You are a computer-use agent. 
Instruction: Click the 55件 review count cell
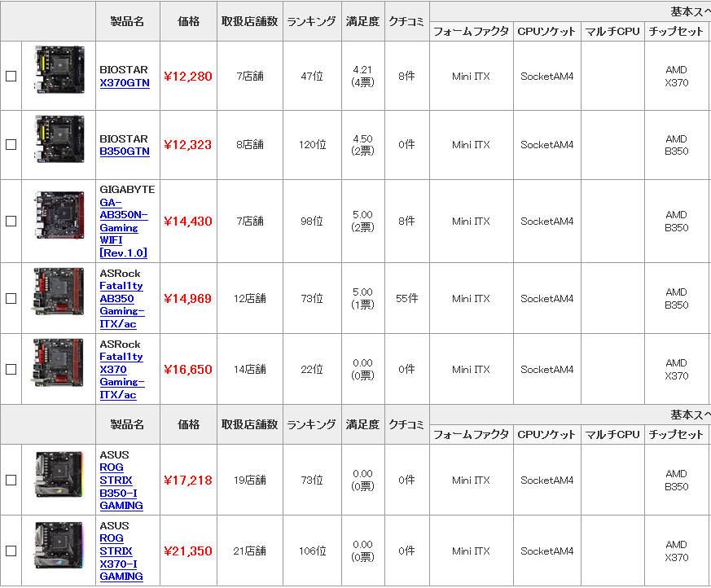[x=406, y=298]
